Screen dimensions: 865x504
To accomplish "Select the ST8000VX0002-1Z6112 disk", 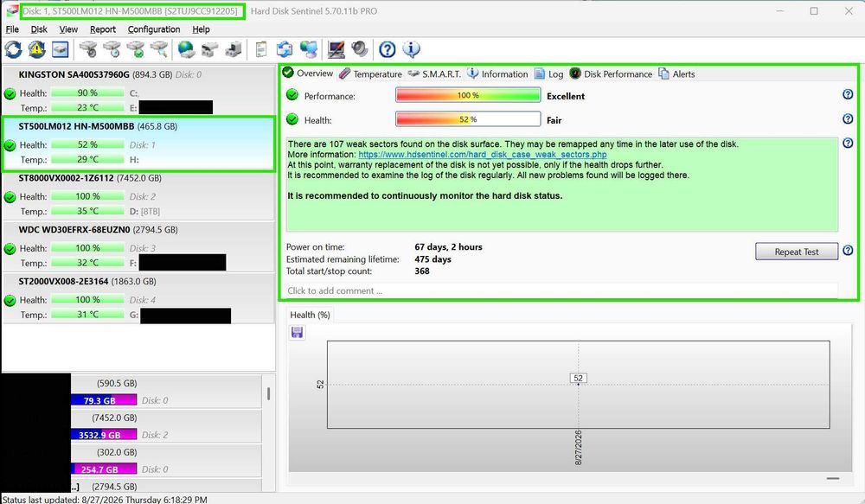I will point(138,195).
